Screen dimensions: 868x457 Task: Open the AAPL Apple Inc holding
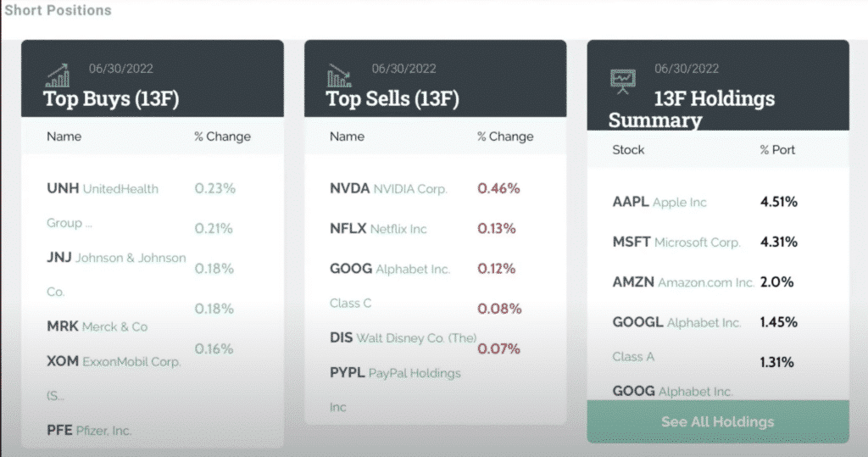point(659,203)
